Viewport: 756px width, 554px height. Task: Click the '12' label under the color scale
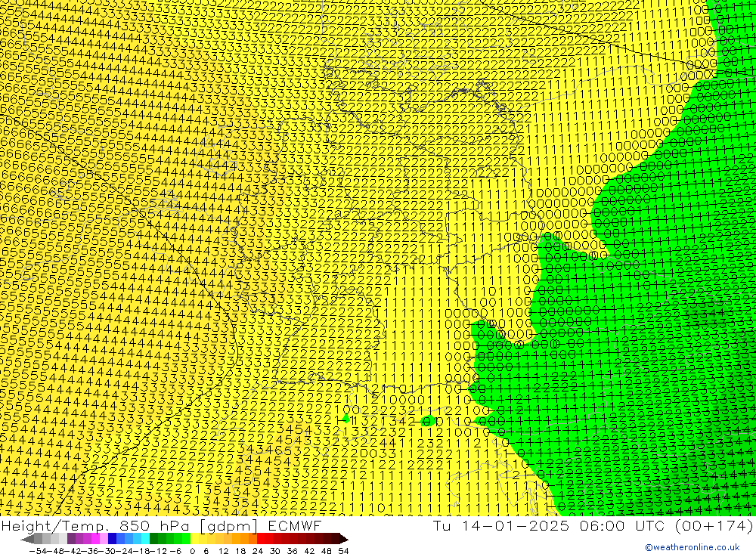[x=223, y=551]
